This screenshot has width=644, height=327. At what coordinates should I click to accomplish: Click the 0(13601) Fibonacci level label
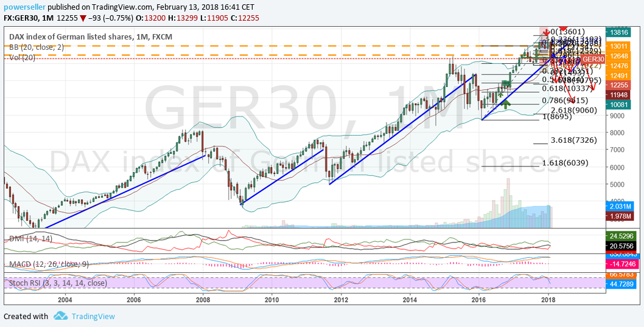(x=567, y=32)
